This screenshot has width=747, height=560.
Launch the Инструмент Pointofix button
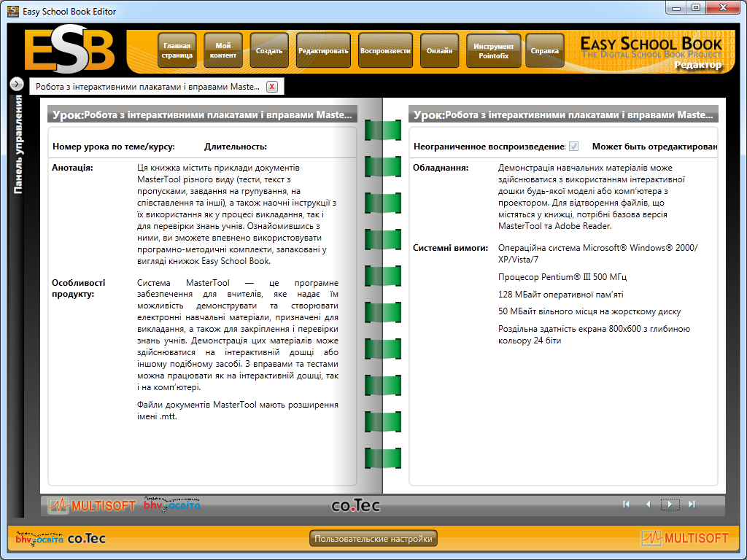coord(494,50)
